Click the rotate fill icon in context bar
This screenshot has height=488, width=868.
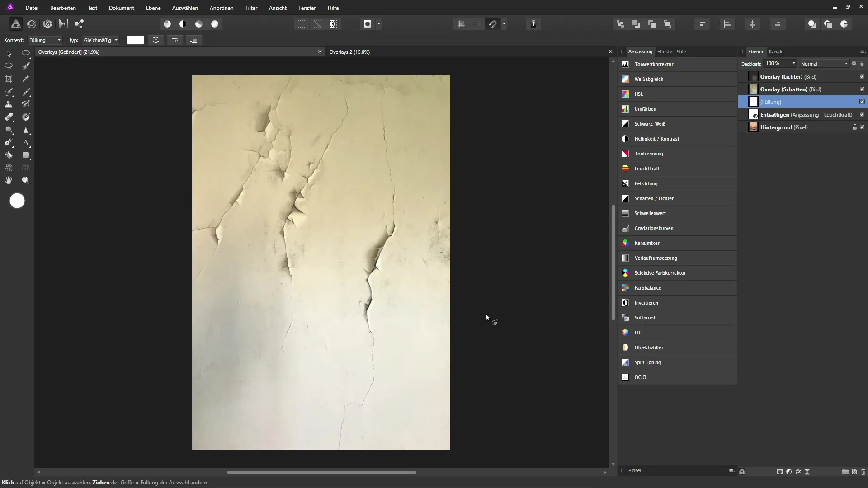[156, 40]
